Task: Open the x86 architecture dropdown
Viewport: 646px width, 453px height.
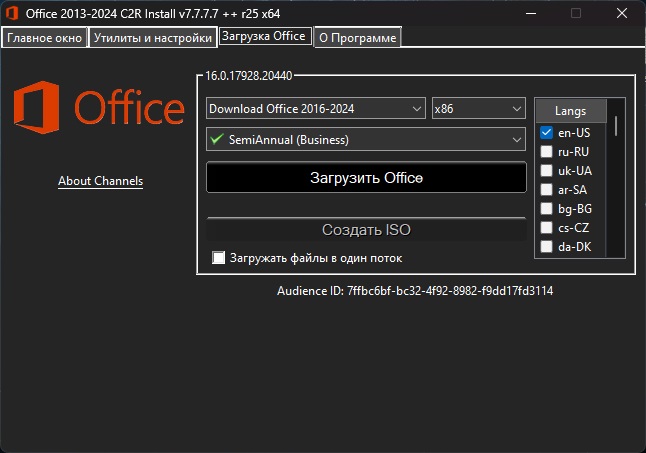Action: pyautogui.click(x=479, y=108)
